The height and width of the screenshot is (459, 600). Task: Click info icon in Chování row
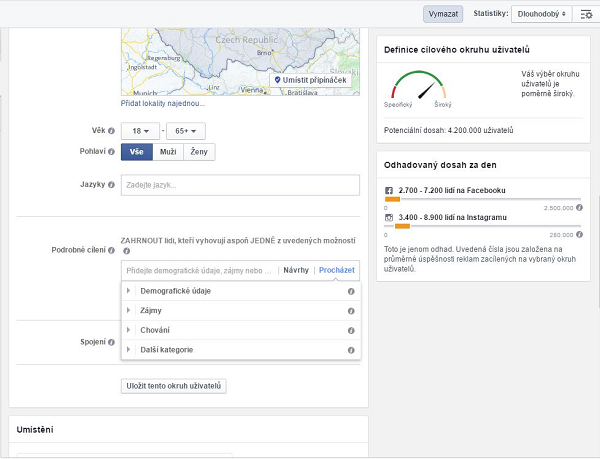point(351,330)
